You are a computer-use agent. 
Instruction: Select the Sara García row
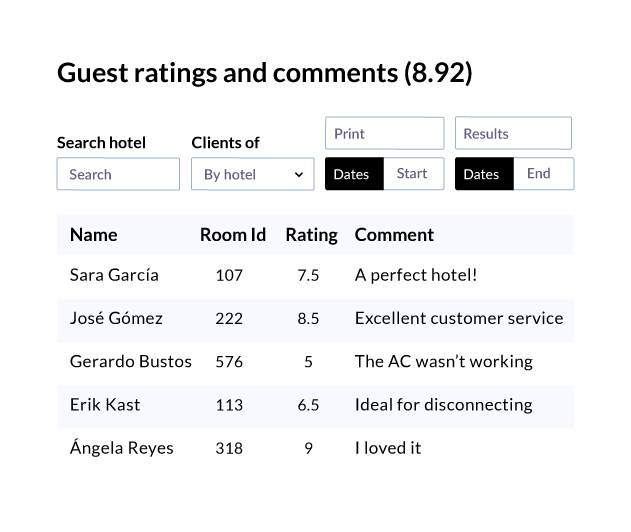(316, 275)
